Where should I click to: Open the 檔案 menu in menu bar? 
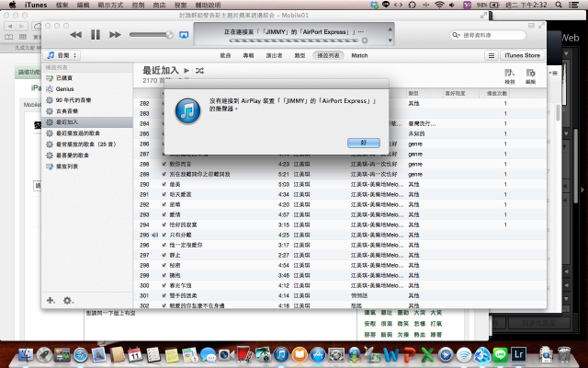click(x=62, y=5)
